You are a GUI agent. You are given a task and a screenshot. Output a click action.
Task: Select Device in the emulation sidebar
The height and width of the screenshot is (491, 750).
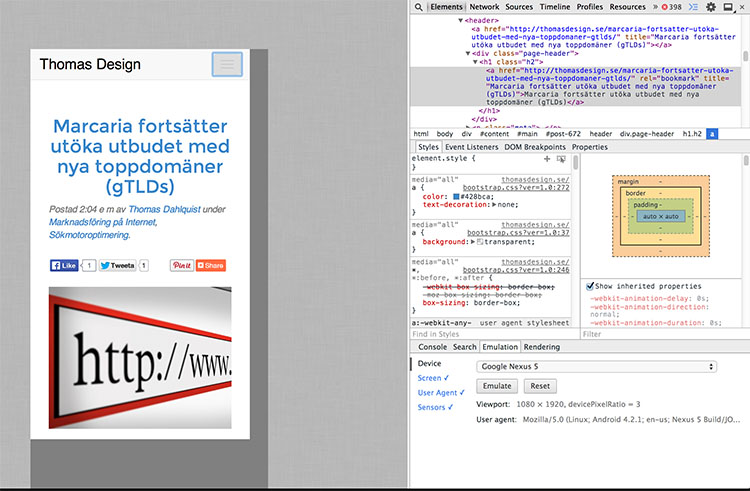click(x=429, y=364)
